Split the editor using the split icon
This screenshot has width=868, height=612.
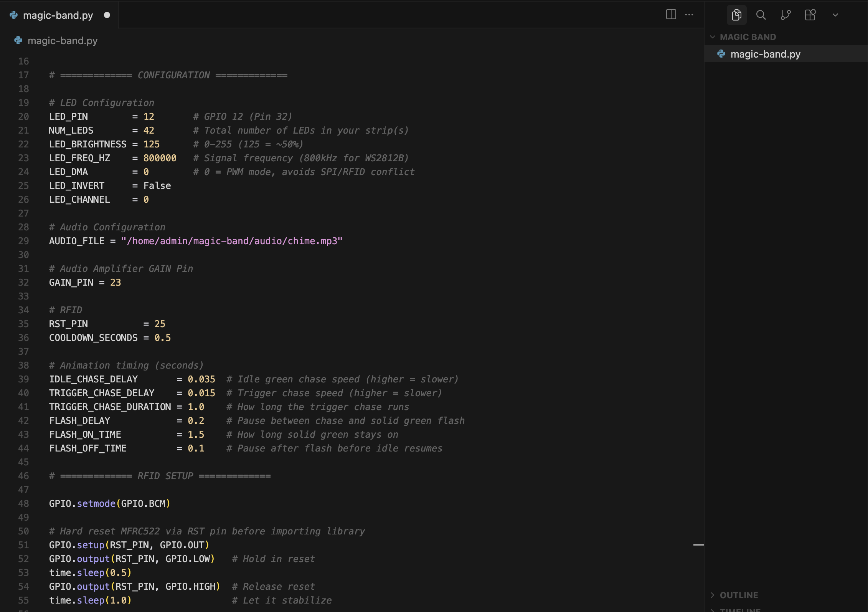click(670, 15)
